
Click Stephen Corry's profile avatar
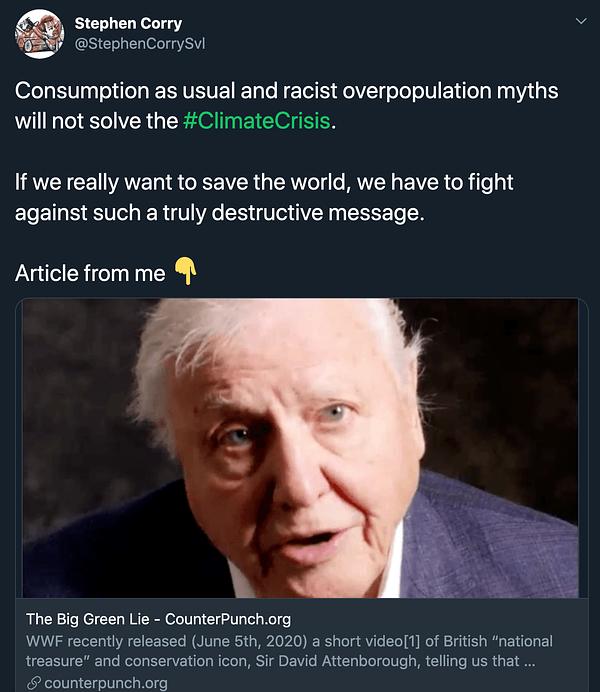(x=39, y=33)
